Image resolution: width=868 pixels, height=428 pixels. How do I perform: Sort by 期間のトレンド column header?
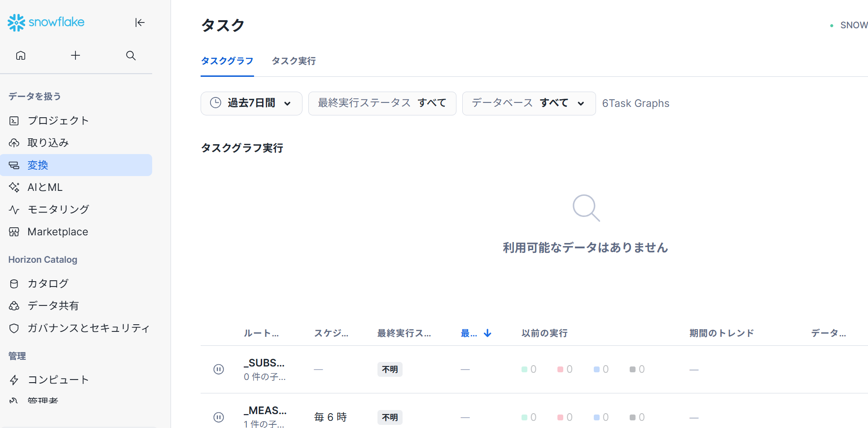pos(722,333)
